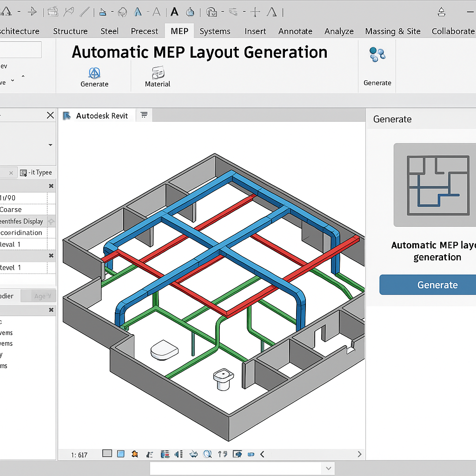This screenshot has height=476, width=476.
Task: Click the light blue square visual style icon
Action: point(121,454)
